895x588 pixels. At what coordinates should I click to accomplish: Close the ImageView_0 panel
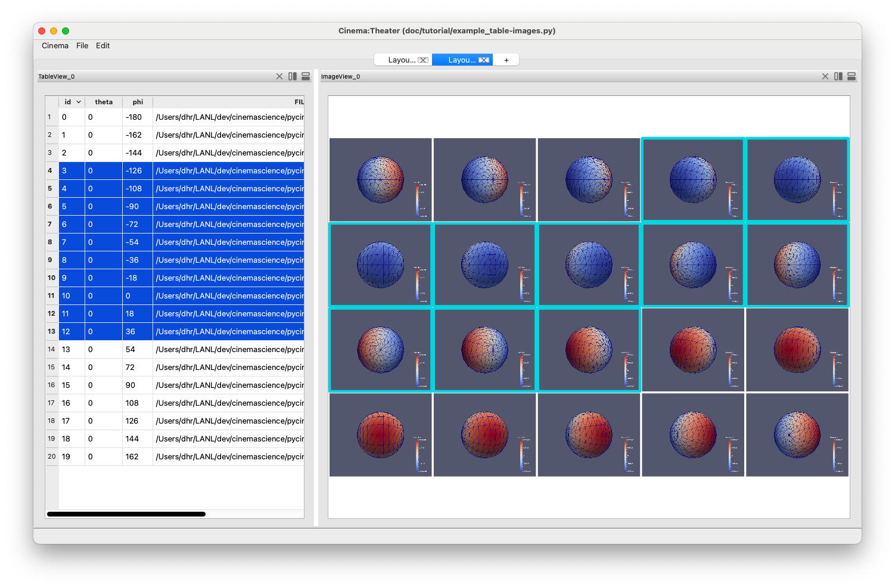coord(825,76)
